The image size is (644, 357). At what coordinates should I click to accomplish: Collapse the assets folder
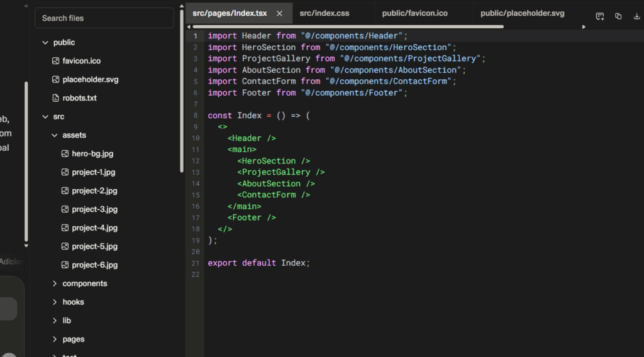coord(55,135)
